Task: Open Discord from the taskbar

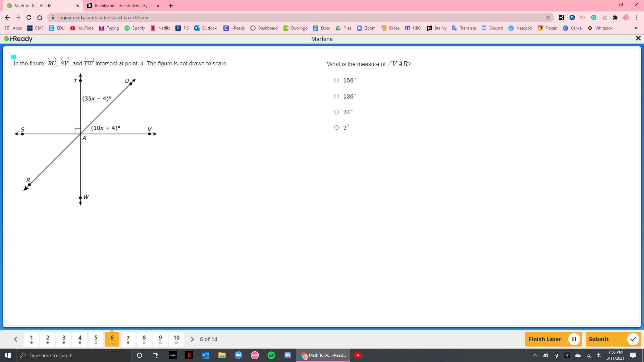Action: point(287,355)
